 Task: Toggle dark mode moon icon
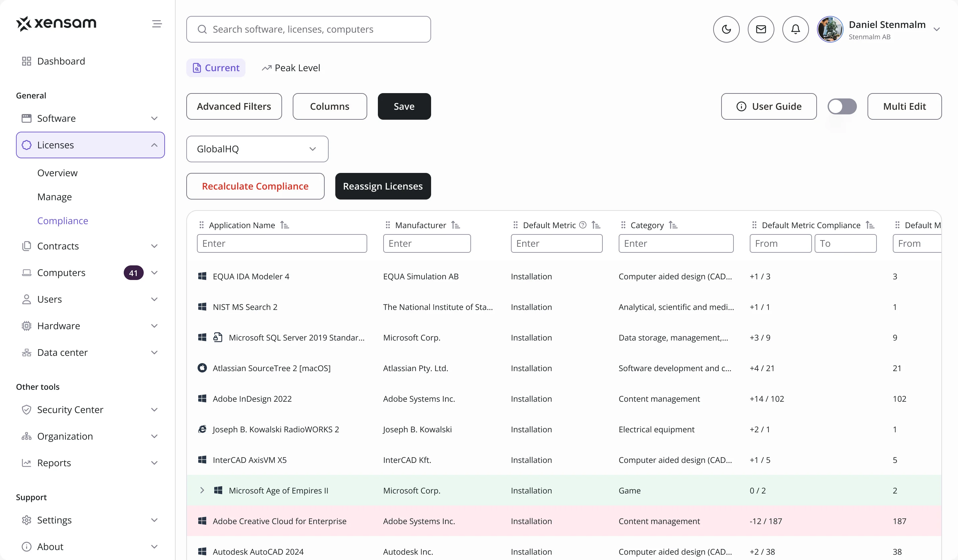pos(726,29)
